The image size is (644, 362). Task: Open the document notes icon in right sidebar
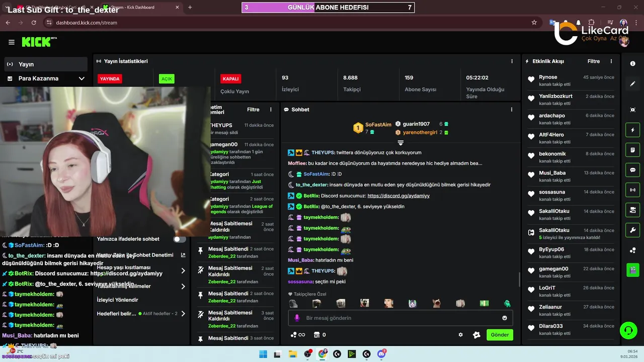pos(632,150)
